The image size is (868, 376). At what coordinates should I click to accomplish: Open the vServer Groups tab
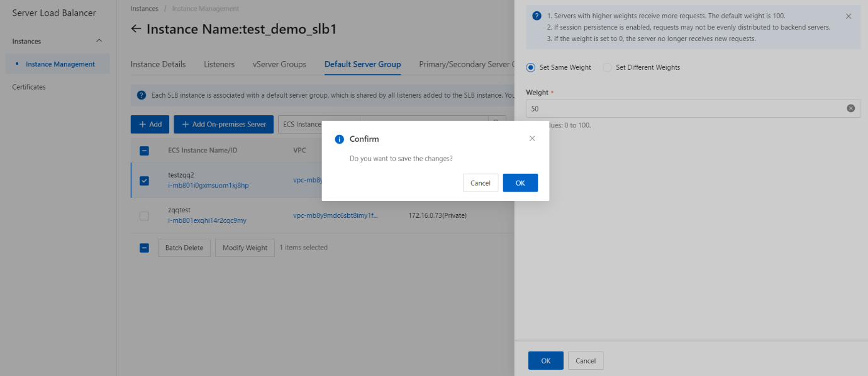tap(279, 64)
